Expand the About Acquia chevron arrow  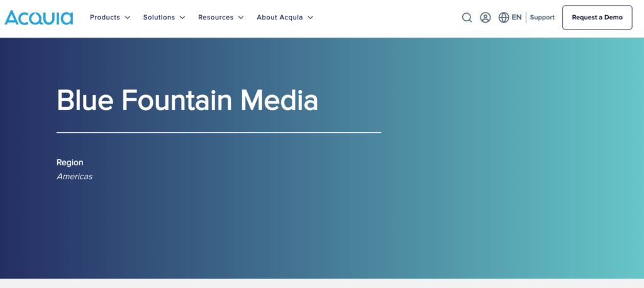310,18
